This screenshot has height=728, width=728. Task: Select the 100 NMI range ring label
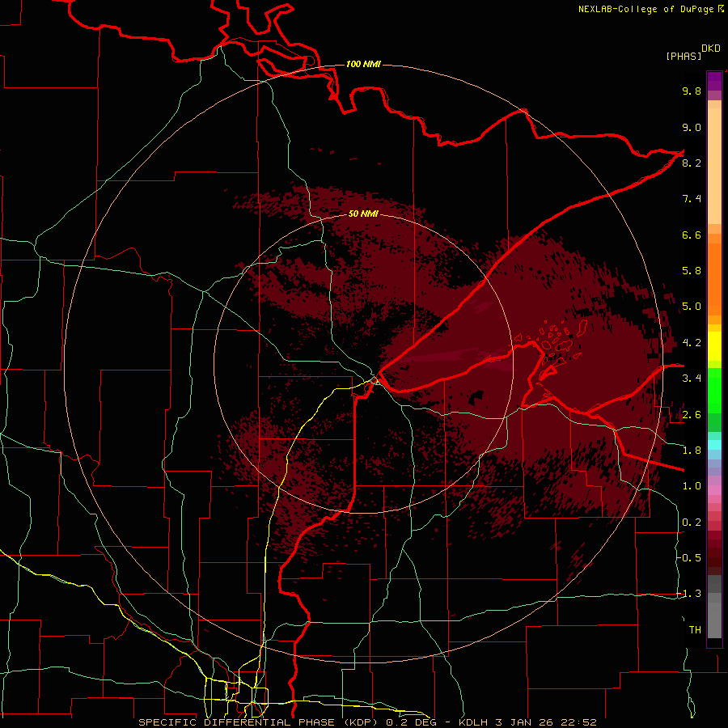(x=363, y=64)
